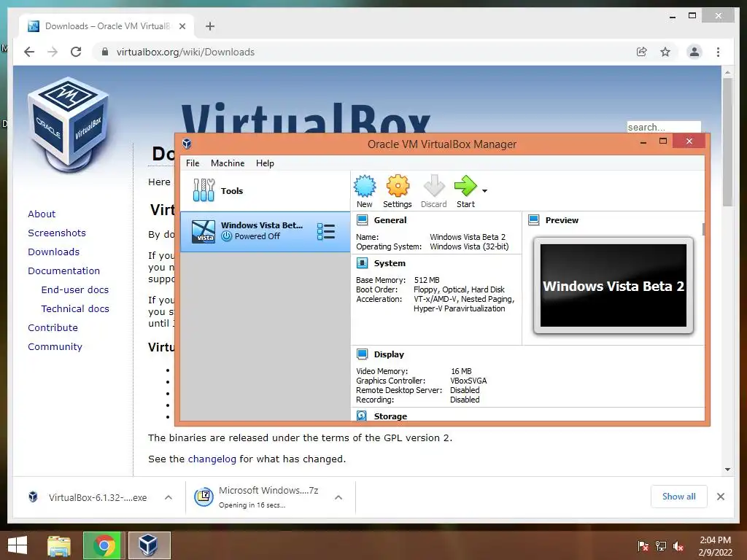747x560 pixels.
Task: Bookmark this page with the star icon
Action: pos(665,52)
